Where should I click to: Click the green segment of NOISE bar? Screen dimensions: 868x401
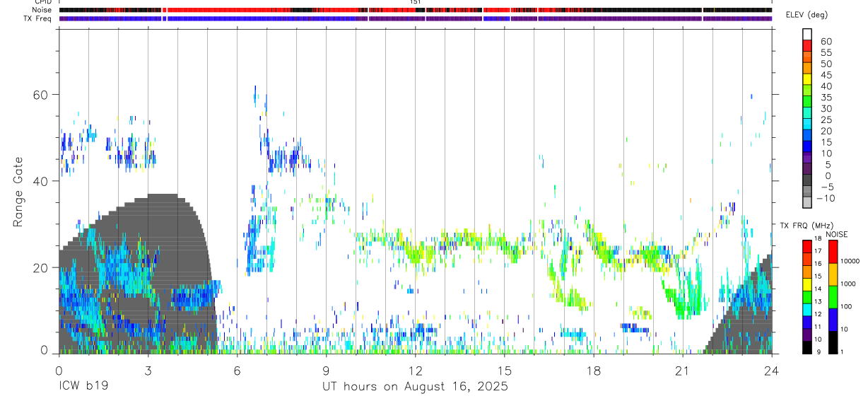click(833, 296)
